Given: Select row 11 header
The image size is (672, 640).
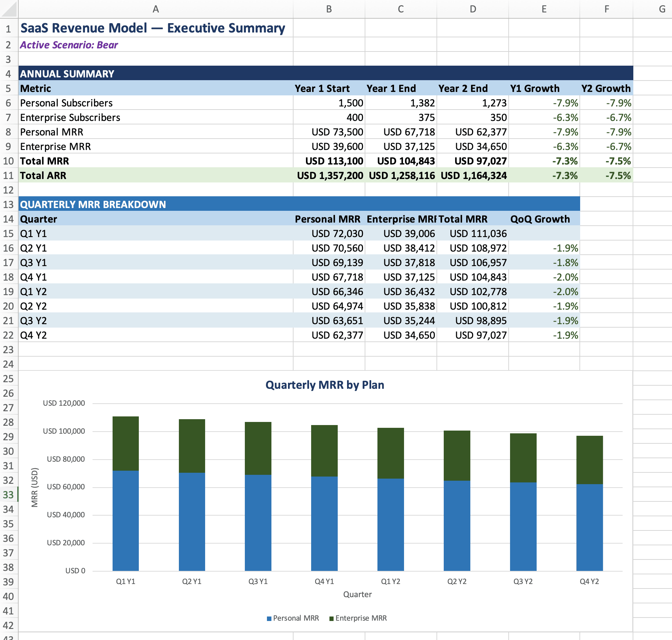Looking at the screenshot, I should pyautogui.click(x=8, y=176).
